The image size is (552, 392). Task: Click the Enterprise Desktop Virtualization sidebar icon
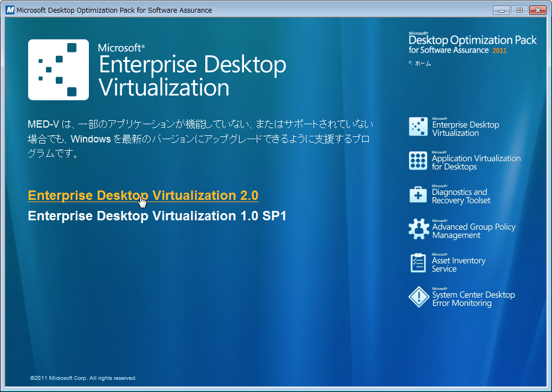pyautogui.click(x=418, y=126)
